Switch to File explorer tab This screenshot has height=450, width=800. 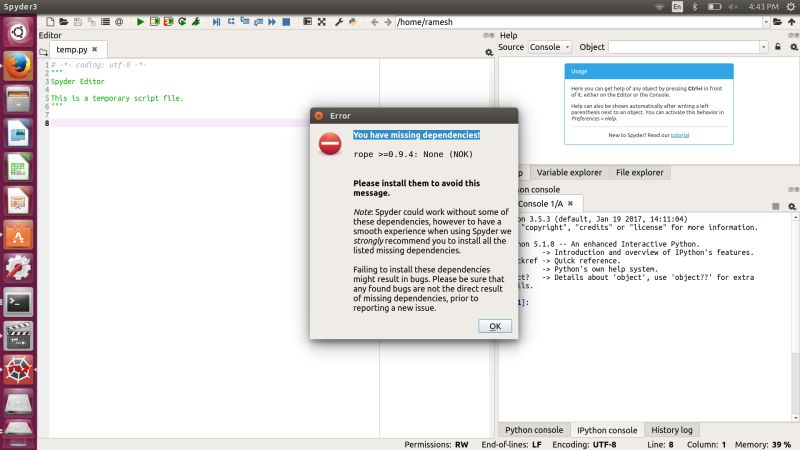(639, 172)
